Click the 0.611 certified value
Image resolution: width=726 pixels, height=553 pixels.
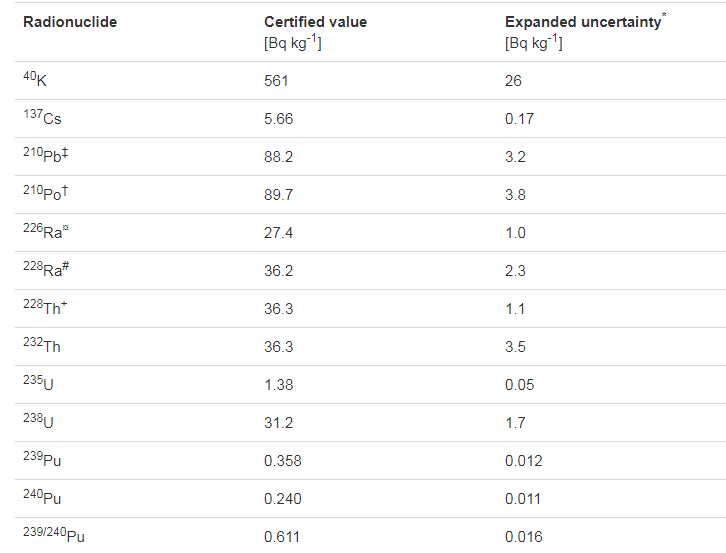[x=283, y=537]
